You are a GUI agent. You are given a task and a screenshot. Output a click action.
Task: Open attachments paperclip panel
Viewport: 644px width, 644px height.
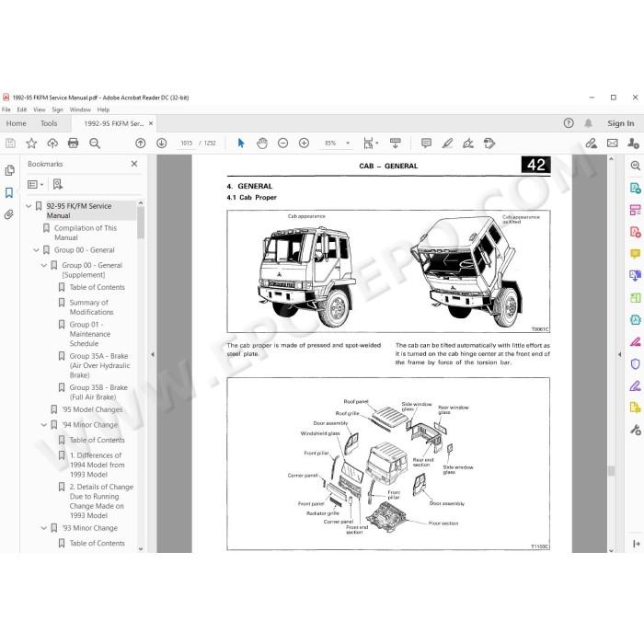click(x=9, y=214)
